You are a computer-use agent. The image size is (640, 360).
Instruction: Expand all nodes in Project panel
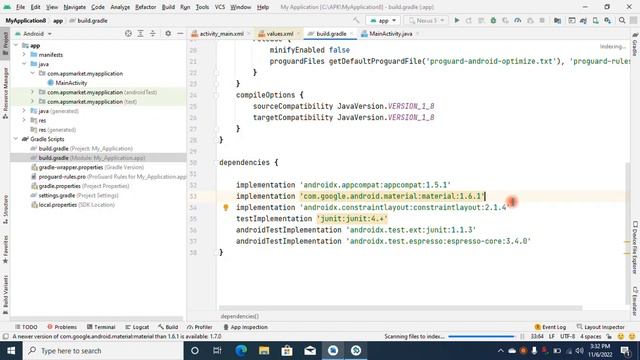pos(140,33)
